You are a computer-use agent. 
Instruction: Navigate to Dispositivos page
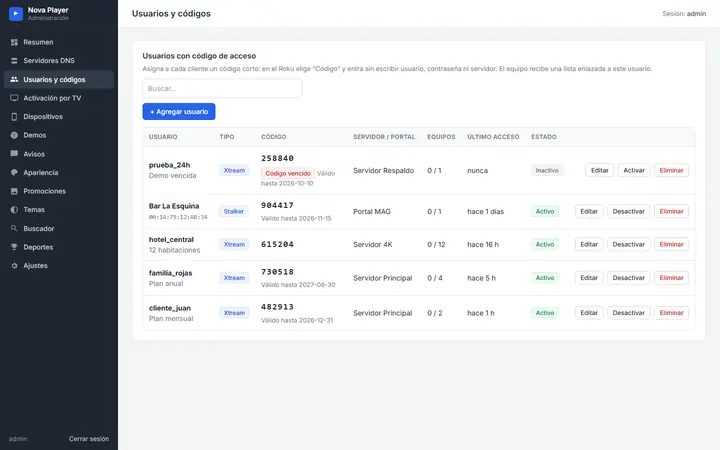59,117
